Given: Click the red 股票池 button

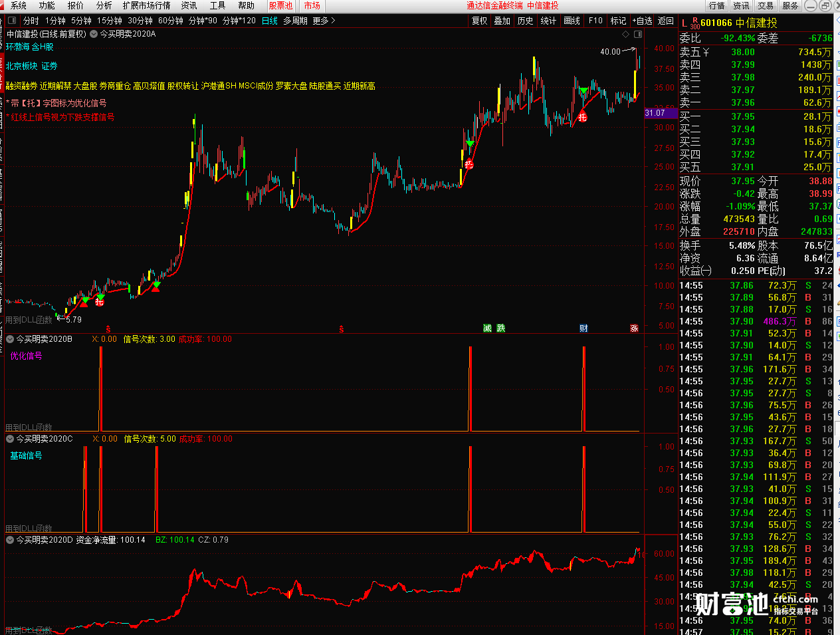Looking at the screenshot, I should (281, 5).
